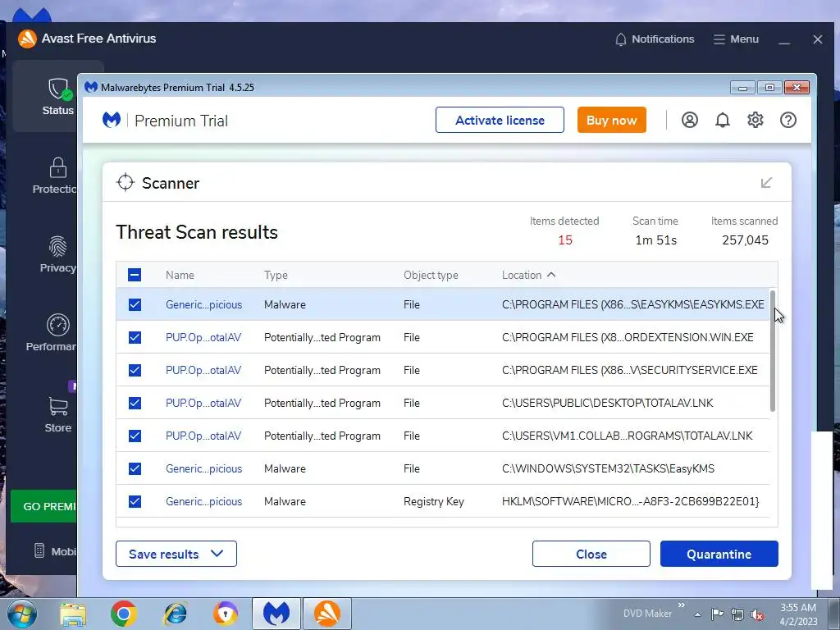Image resolution: width=840 pixels, height=630 pixels.
Task: Open the Save results dropdown
Action: (x=176, y=554)
